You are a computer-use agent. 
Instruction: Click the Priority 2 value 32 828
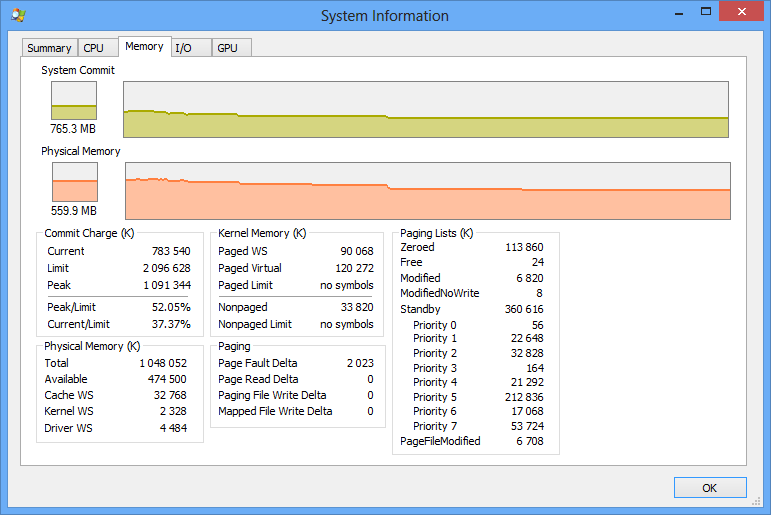tap(527, 353)
